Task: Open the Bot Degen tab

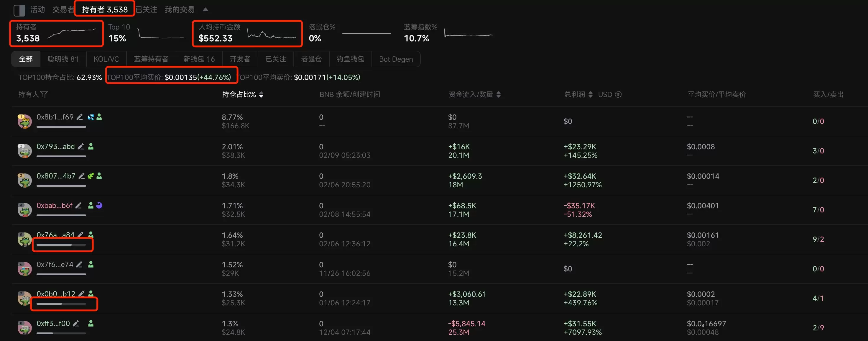Action: [x=396, y=59]
